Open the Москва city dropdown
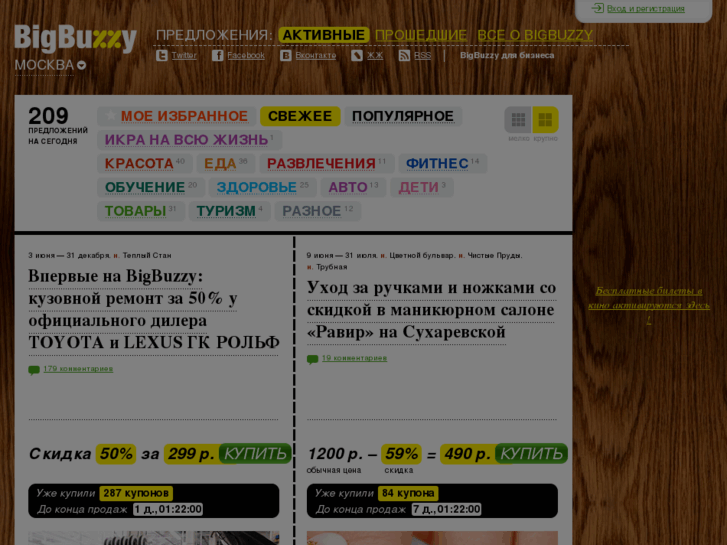 tap(50, 65)
